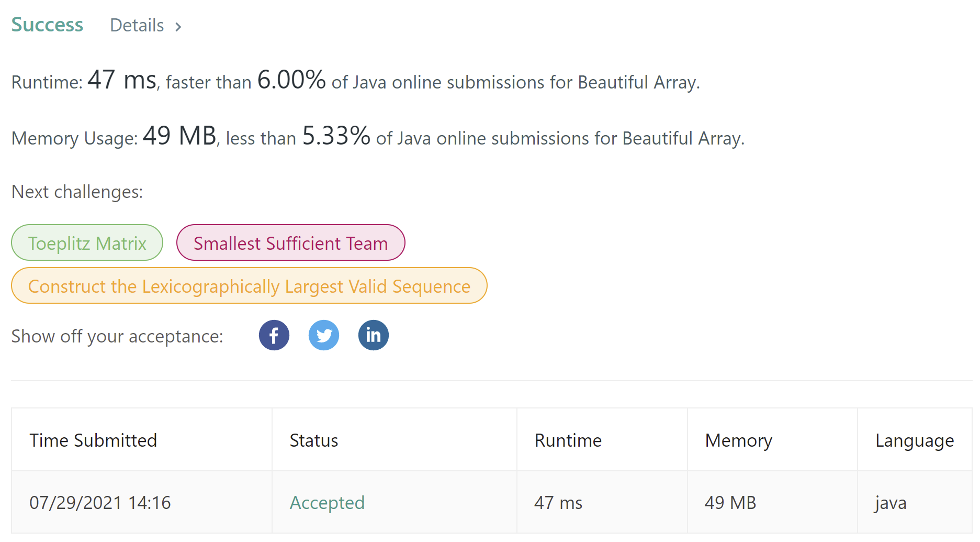Share acceptance on LinkedIn
This screenshot has width=980, height=542.
(x=373, y=335)
